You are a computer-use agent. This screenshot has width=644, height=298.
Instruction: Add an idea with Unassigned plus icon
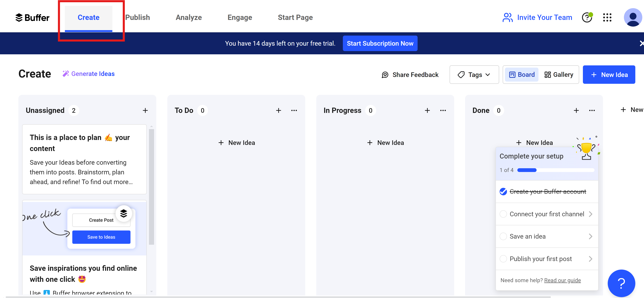[x=145, y=111]
